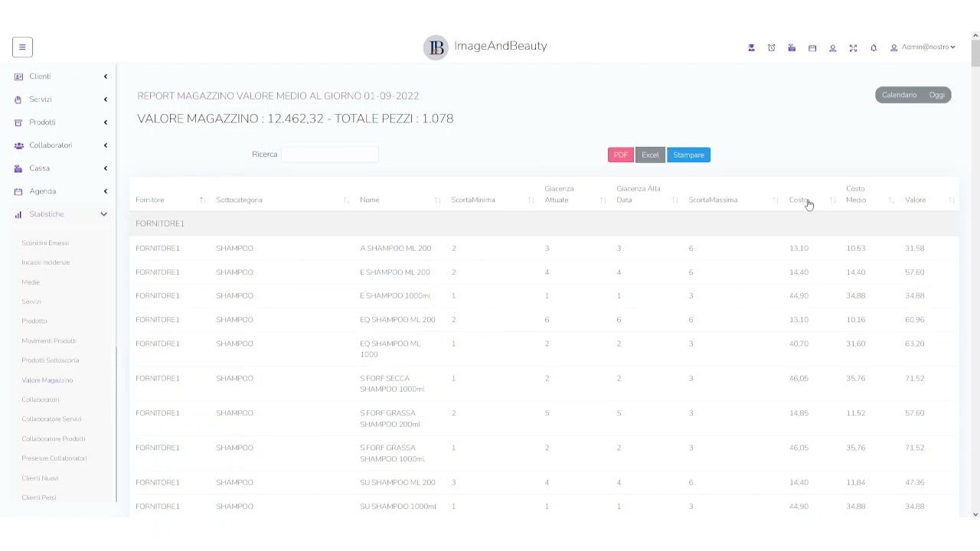Export the table via Excel button
This screenshot has height=551, width=980.
coord(650,155)
